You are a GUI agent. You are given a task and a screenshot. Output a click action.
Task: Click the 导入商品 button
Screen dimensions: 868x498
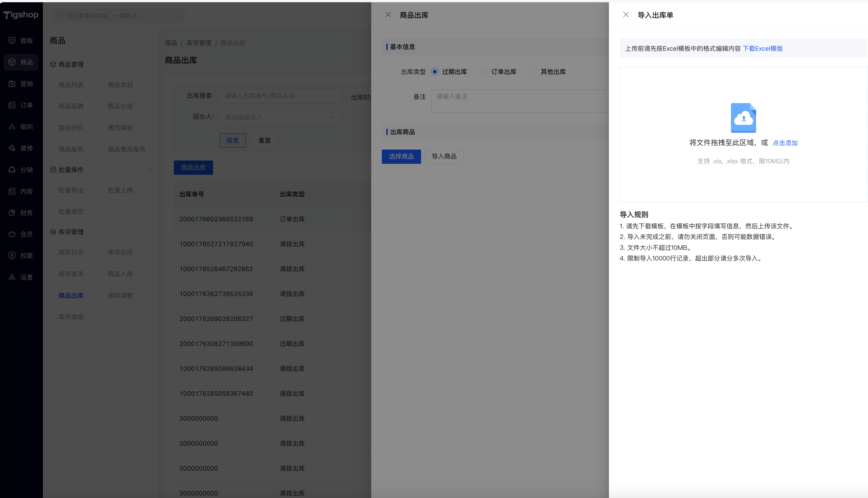444,156
